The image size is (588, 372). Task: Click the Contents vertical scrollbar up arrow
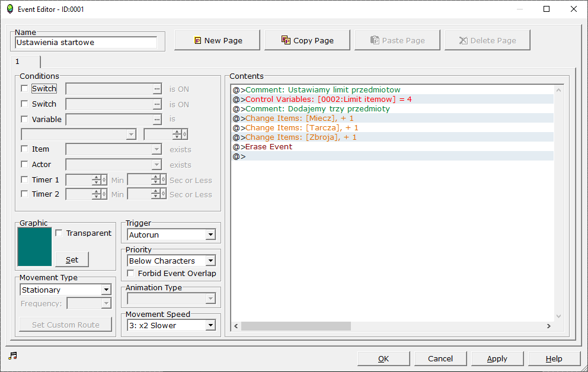click(558, 90)
